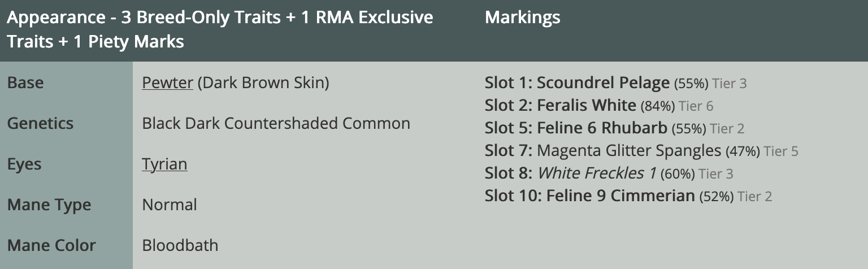
Task: Click the Black Dark Countershaded Common genetics text
Action: pos(276,123)
